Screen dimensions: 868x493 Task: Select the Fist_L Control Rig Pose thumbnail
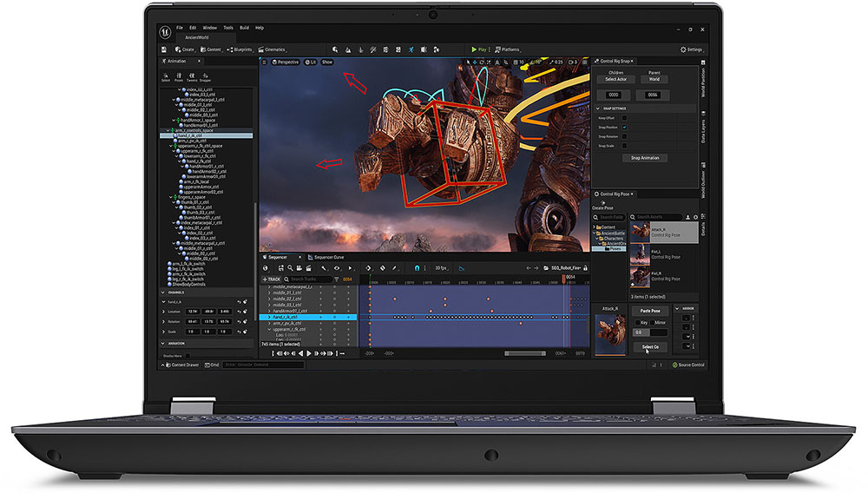point(640,254)
